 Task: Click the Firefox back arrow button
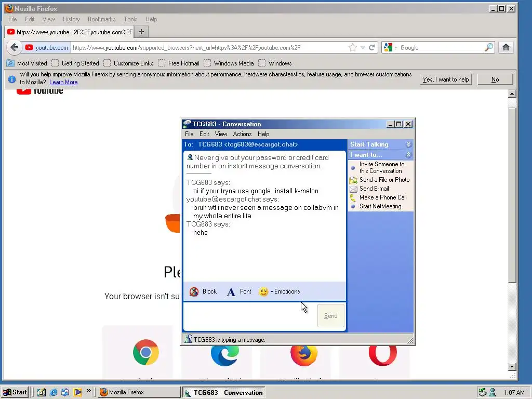[14, 47]
